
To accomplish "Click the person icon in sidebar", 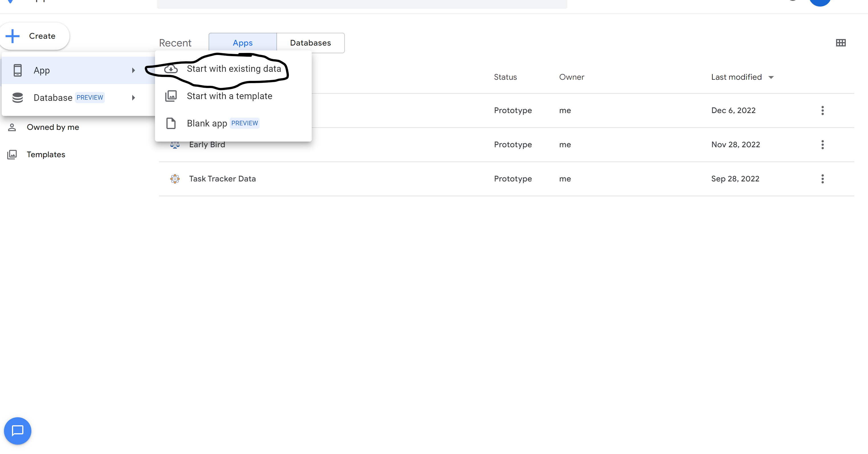I will pyautogui.click(x=12, y=127).
